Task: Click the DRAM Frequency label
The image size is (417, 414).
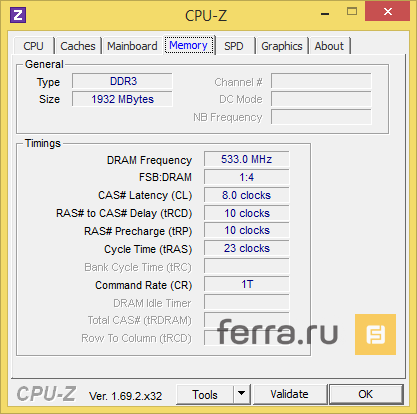Action: 149,160
